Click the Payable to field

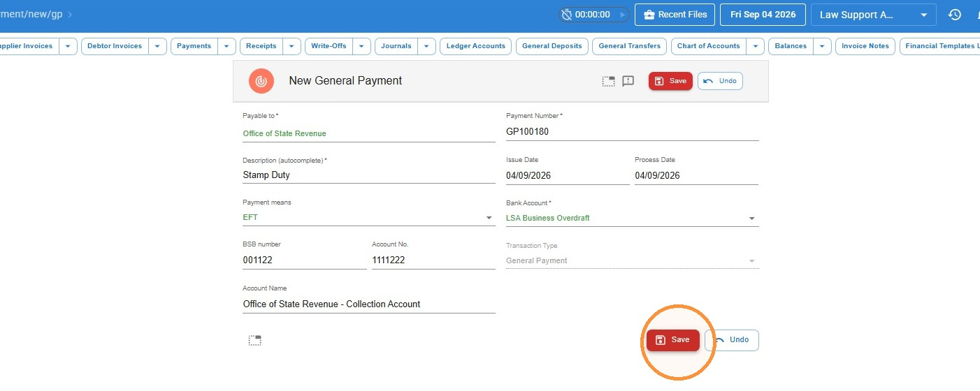click(x=369, y=133)
